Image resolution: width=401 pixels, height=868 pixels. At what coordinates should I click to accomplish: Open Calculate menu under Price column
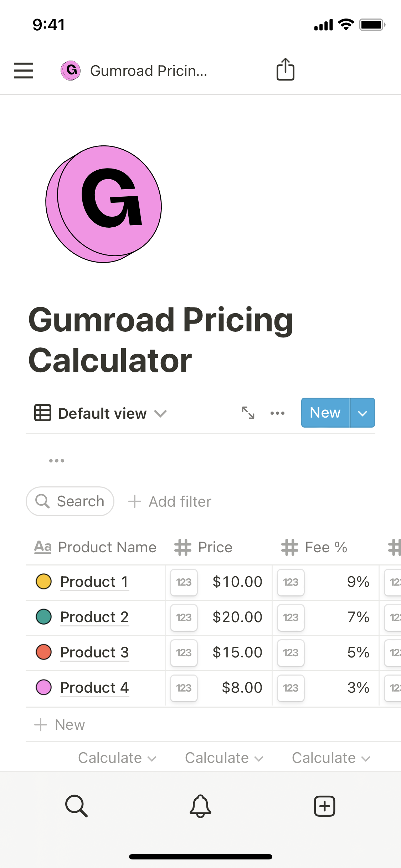(224, 758)
